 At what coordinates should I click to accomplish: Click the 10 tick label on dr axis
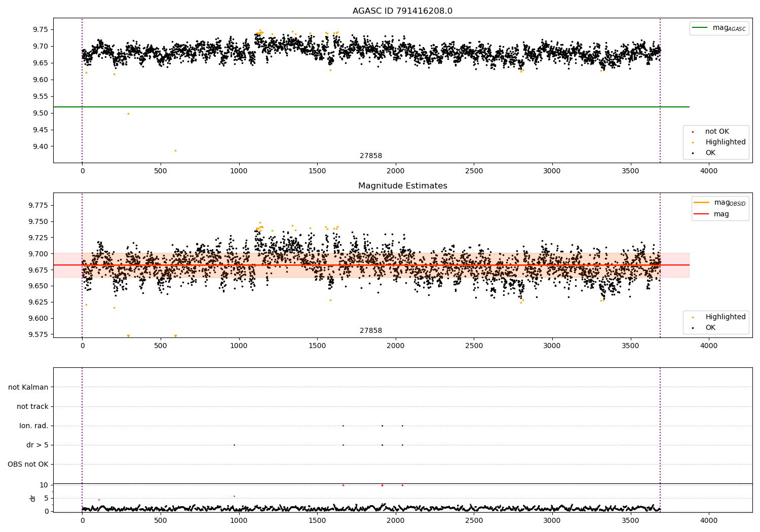tap(44, 485)
